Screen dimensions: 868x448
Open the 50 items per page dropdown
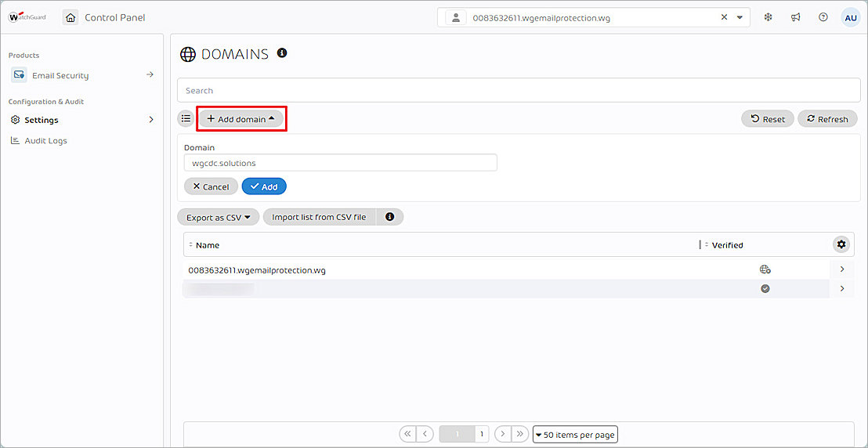(x=575, y=435)
